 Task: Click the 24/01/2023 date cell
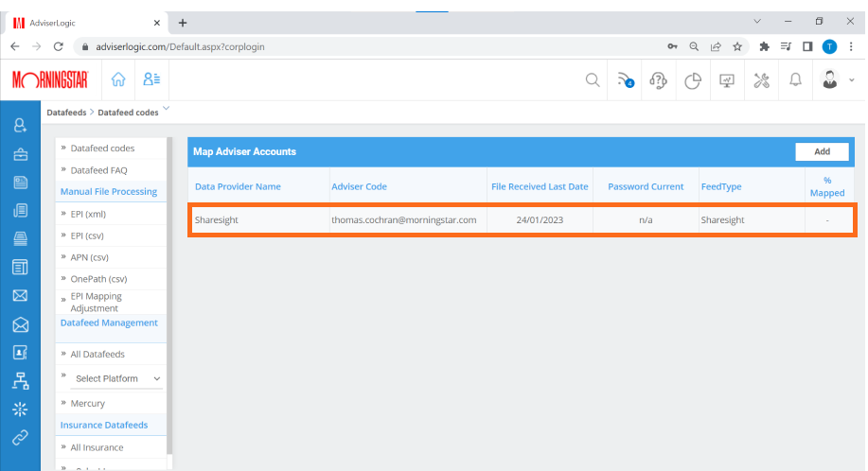pyautogui.click(x=540, y=219)
